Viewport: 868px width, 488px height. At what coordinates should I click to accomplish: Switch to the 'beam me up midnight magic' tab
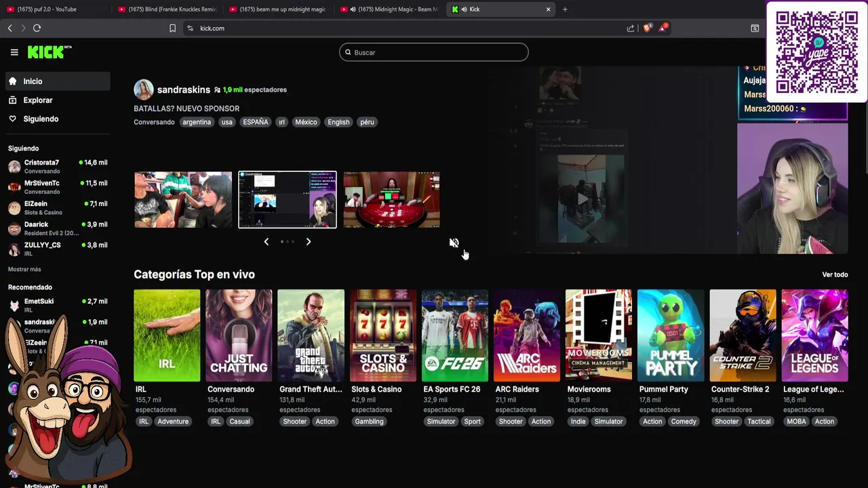click(279, 9)
